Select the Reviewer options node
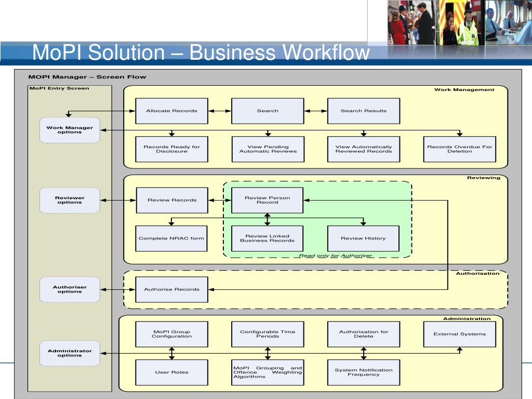 [70, 200]
